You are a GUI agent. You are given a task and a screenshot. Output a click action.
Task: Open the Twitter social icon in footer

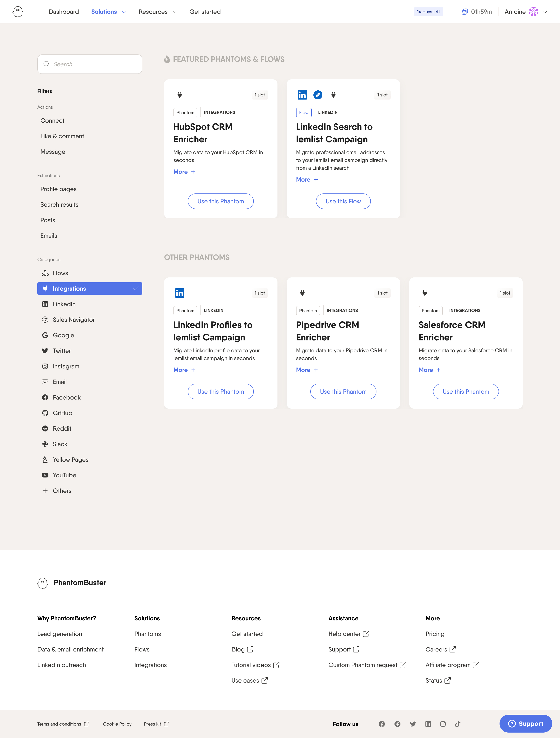pyautogui.click(x=413, y=724)
